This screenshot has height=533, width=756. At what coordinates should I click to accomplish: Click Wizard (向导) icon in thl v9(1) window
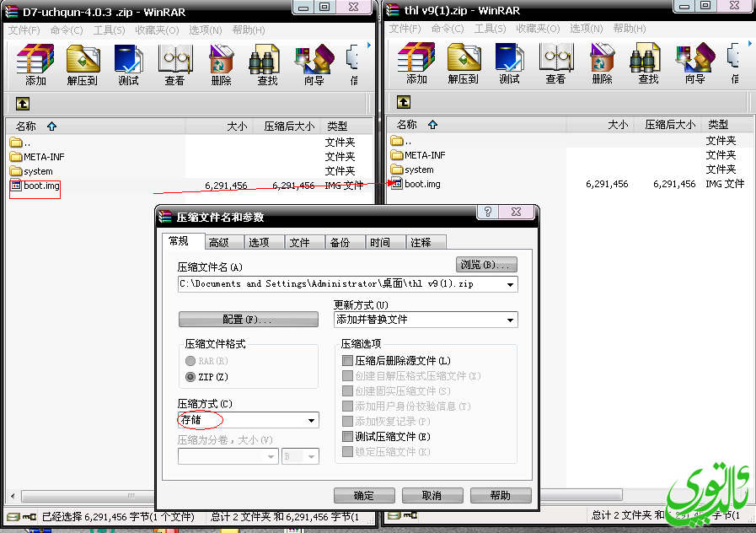coord(694,63)
